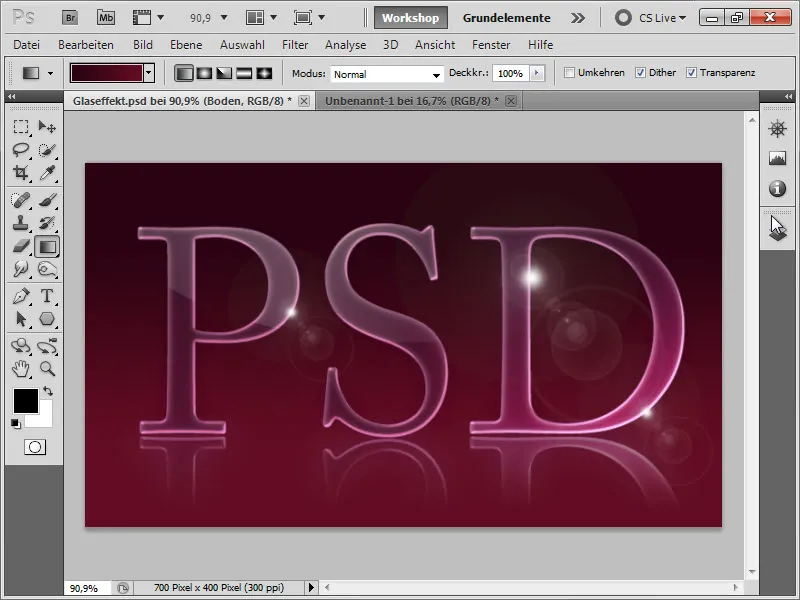Viewport: 800px width, 600px height.
Task: Select the 3D Rotate tool
Action: (21, 346)
